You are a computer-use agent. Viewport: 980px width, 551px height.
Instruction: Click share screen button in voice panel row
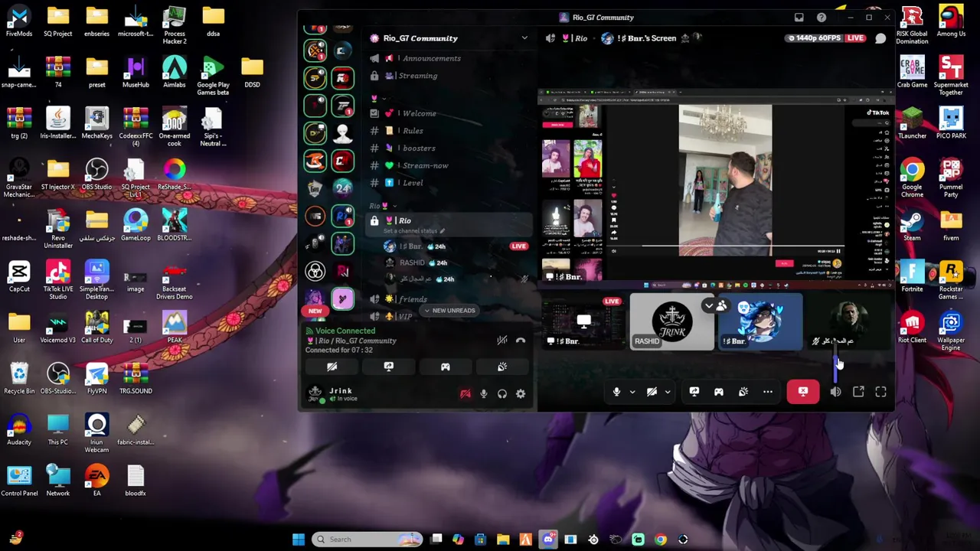[x=389, y=367]
